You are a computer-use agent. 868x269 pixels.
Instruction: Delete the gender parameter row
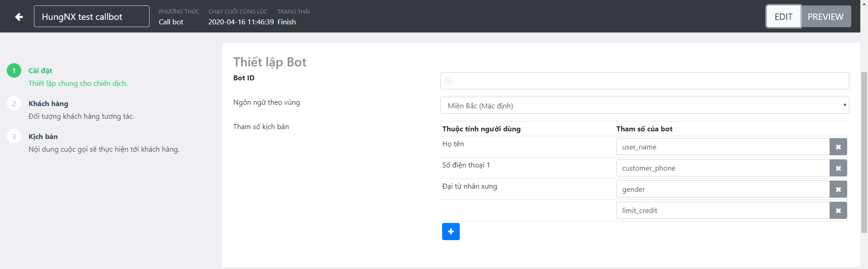pos(838,190)
